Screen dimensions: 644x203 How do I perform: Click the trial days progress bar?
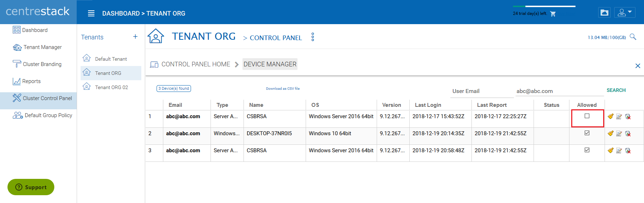click(544, 6)
